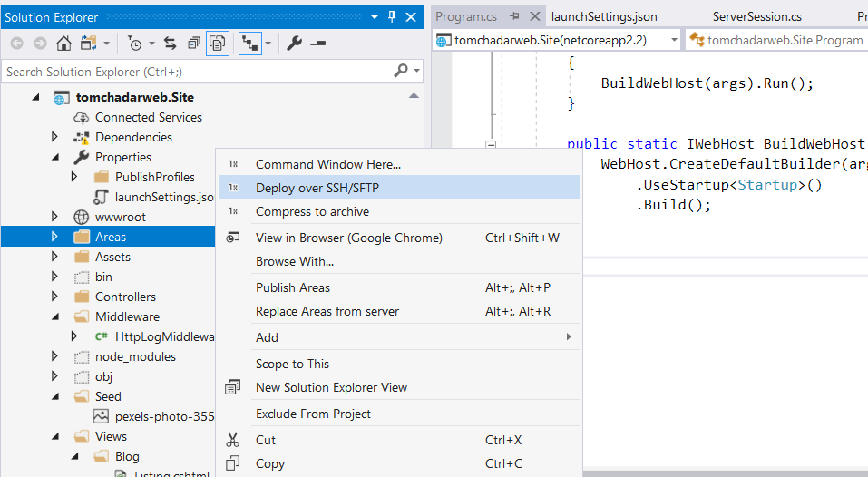The height and width of the screenshot is (477, 868).
Task: Click the dash toolbar icon next to the wrench
Action: (x=318, y=43)
